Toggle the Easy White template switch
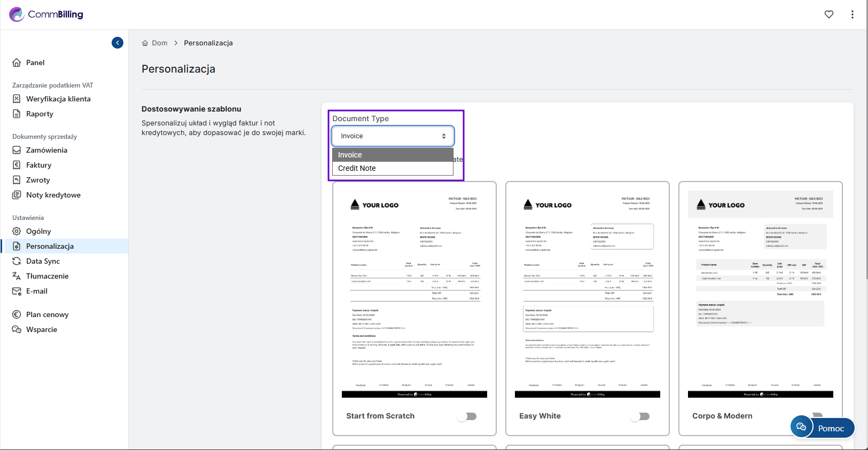Image resolution: width=868 pixels, height=450 pixels. click(640, 416)
